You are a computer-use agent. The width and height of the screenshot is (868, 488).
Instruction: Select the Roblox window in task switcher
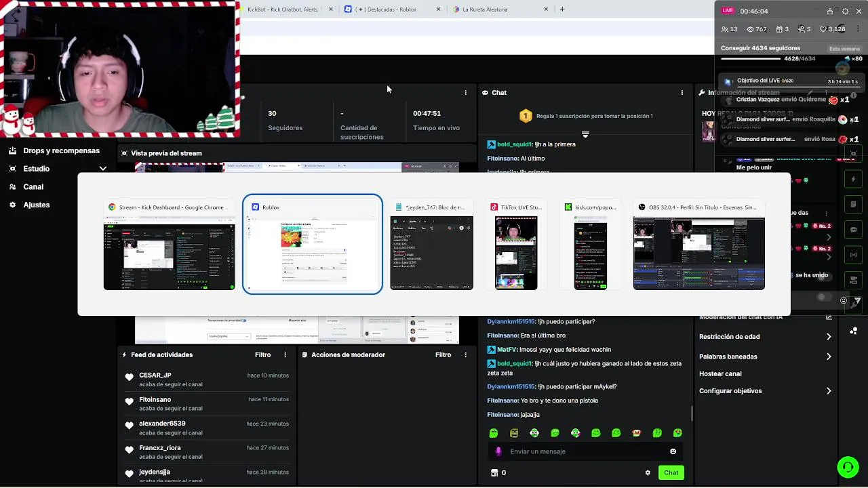pyautogui.click(x=313, y=245)
